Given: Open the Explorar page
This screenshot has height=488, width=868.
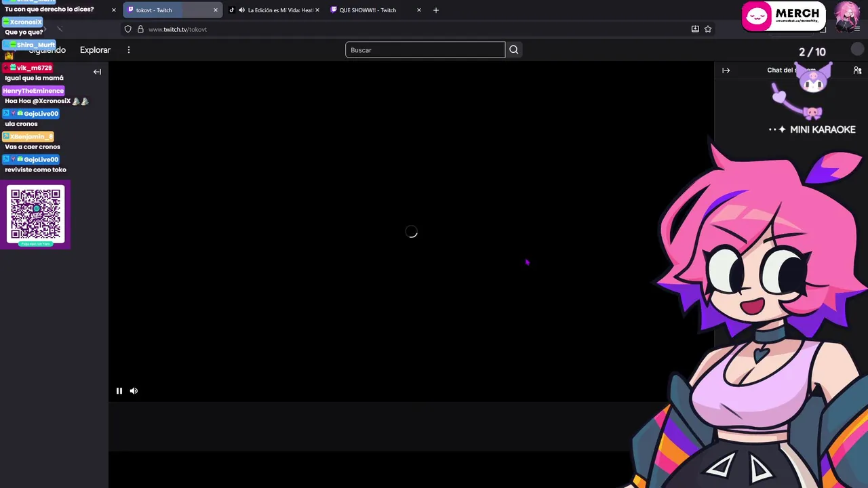Looking at the screenshot, I should point(95,49).
